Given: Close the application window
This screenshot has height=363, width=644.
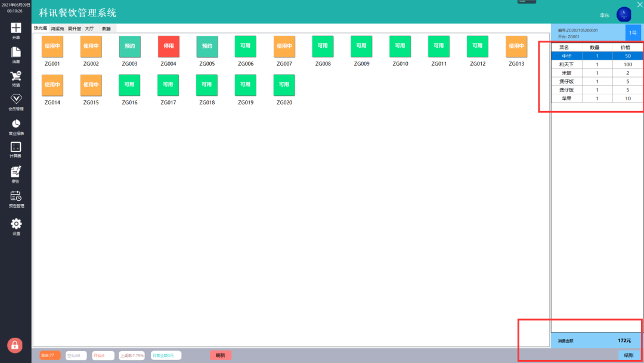Looking at the screenshot, I should tap(639, 5).
